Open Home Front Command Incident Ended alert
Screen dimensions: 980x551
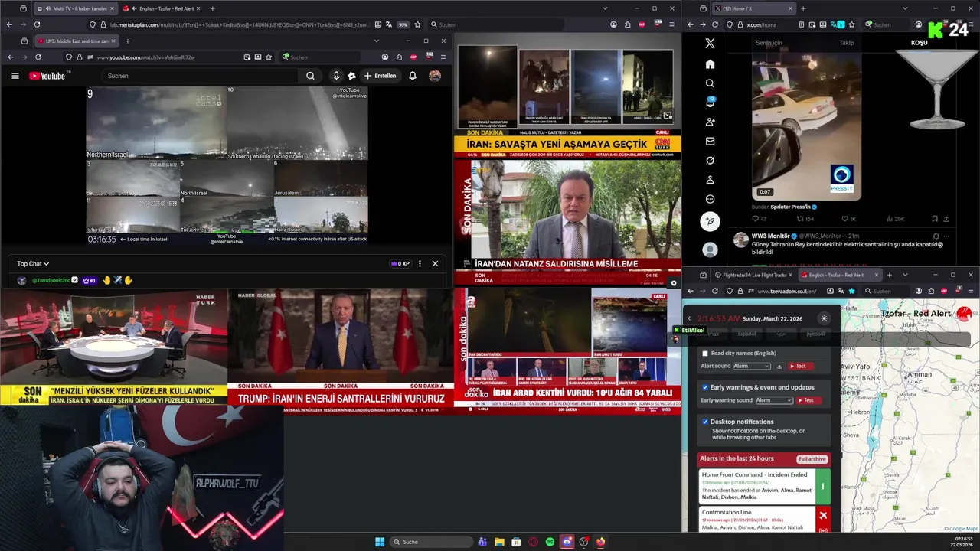764,486
